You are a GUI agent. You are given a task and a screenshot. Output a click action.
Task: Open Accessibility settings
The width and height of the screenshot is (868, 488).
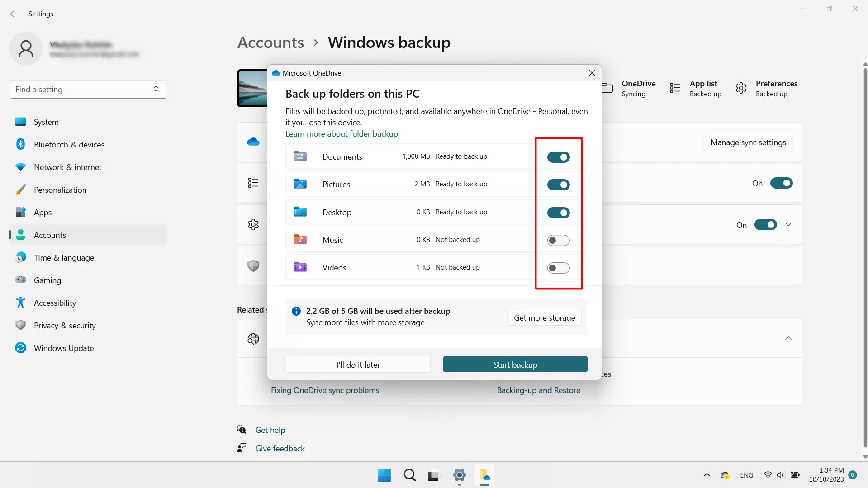coord(88,303)
